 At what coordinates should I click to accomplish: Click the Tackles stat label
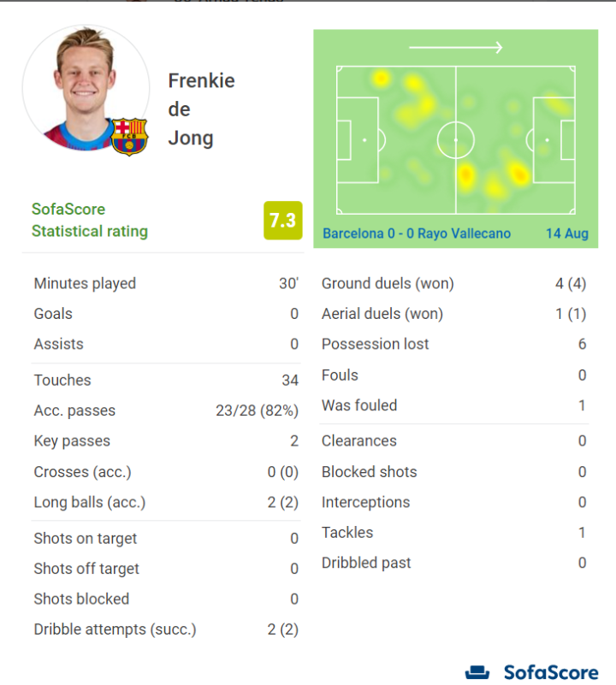click(x=348, y=533)
